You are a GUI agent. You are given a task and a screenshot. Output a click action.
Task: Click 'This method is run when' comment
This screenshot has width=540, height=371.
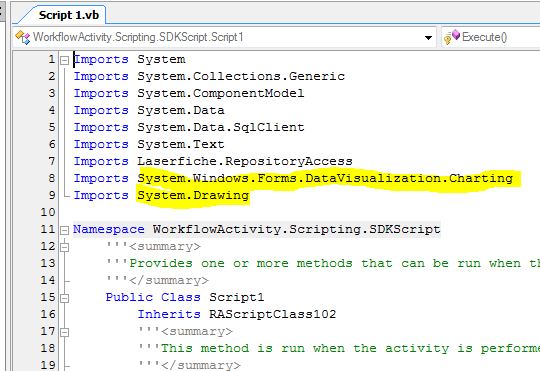[253, 348]
